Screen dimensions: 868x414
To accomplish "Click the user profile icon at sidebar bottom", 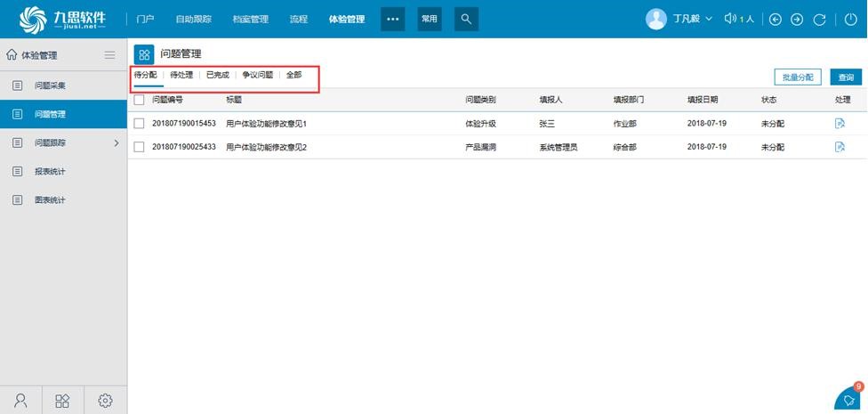I will click(20, 401).
